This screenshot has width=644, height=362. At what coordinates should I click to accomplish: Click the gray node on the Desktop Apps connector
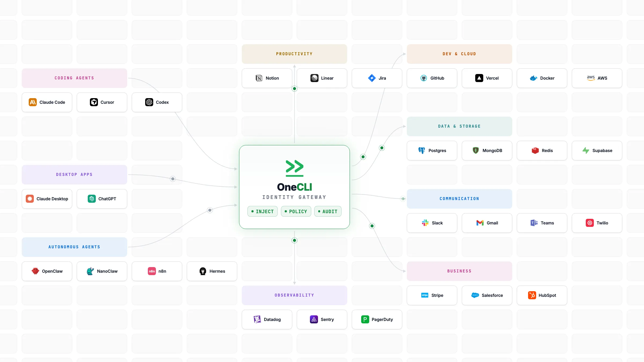[x=173, y=179]
